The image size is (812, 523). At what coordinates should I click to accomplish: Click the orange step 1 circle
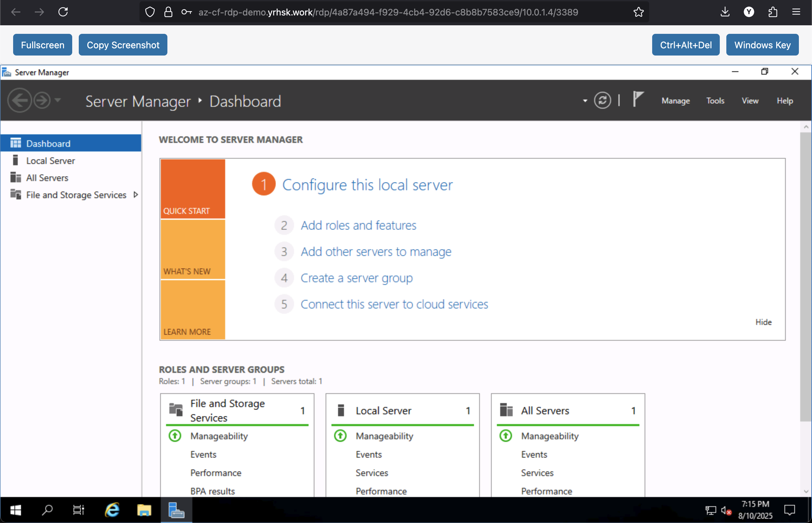[264, 184]
